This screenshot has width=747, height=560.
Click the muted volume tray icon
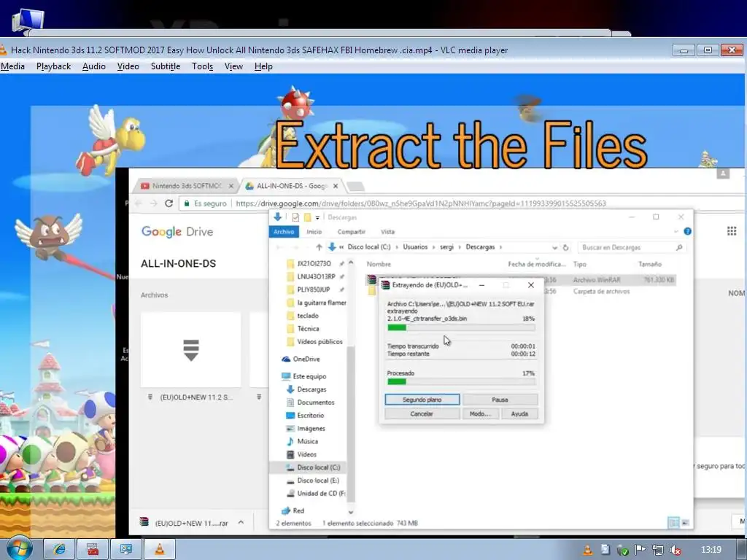click(x=675, y=550)
